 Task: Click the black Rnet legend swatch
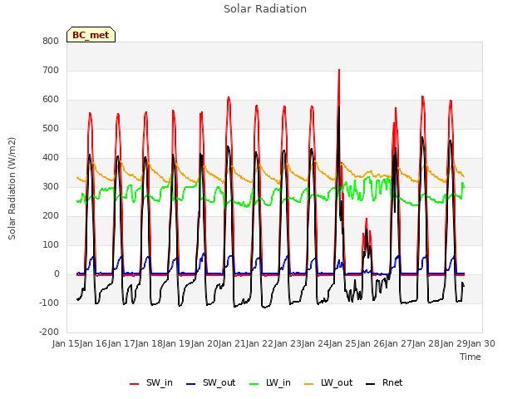click(371, 384)
